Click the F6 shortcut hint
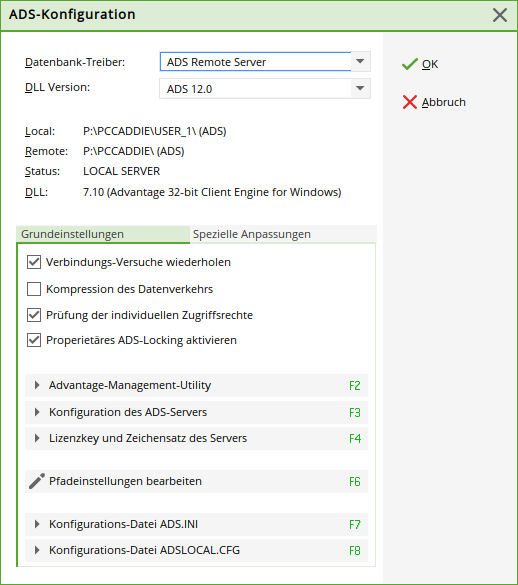This screenshot has width=518, height=585. point(355,482)
